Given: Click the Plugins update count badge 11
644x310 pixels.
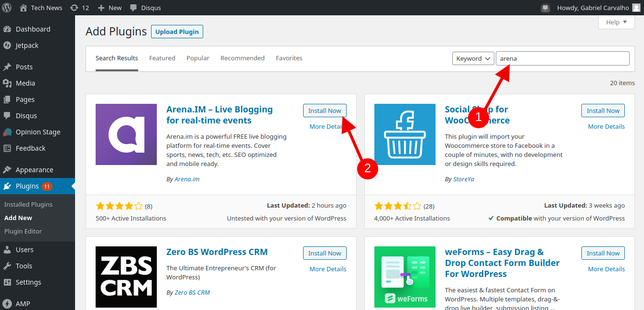Looking at the screenshot, I should pyautogui.click(x=47, y=187).
